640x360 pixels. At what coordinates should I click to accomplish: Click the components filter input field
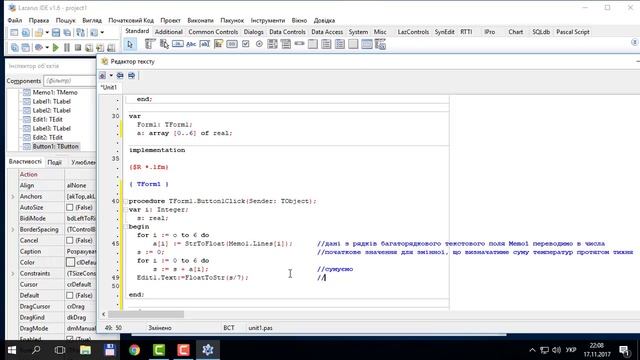69,81
